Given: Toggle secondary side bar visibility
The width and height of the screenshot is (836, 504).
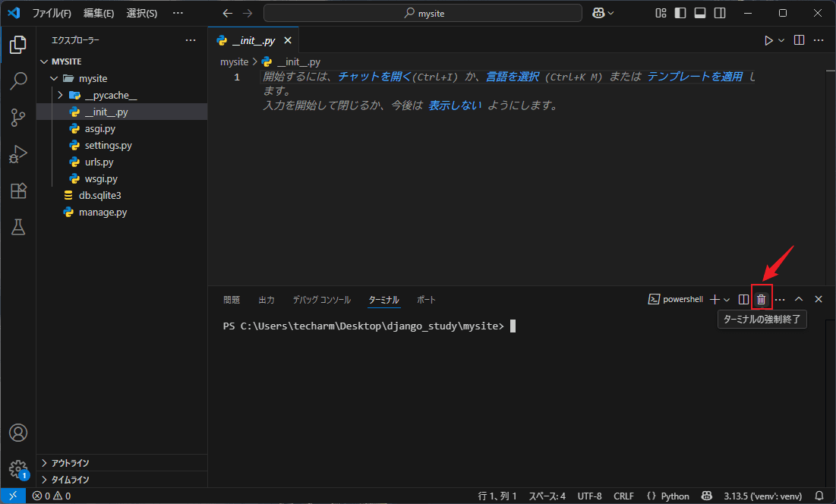Looking at the screenshot, I should point(720,14).
